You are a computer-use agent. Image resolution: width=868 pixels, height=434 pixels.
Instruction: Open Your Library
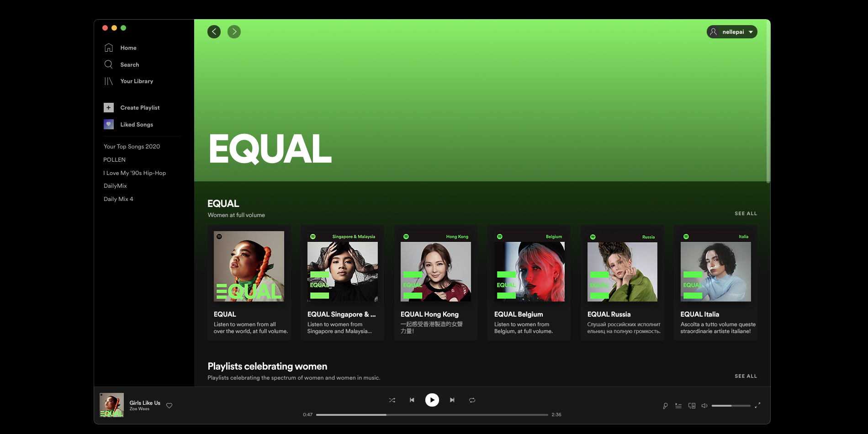tap(136, 81)
